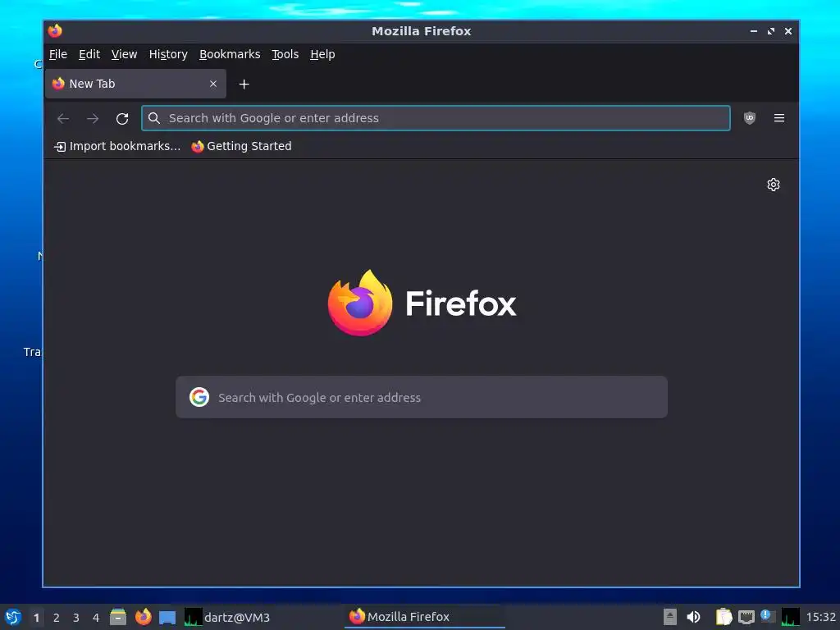This screenshot has height=630, width=840.
Task: Open the Getting Started bookmark
Action: (242, 146)
